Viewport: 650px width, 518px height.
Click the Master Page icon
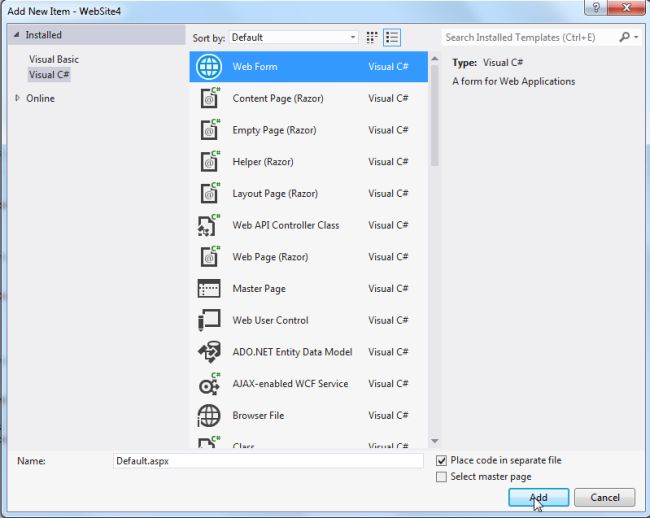click(x=209, y=288)
